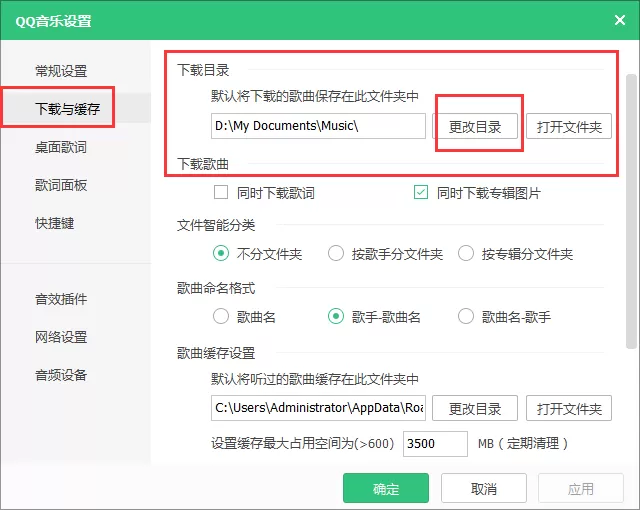Click the 应用 button
This screenshot has width=640, height=510.
click(581, 488)
